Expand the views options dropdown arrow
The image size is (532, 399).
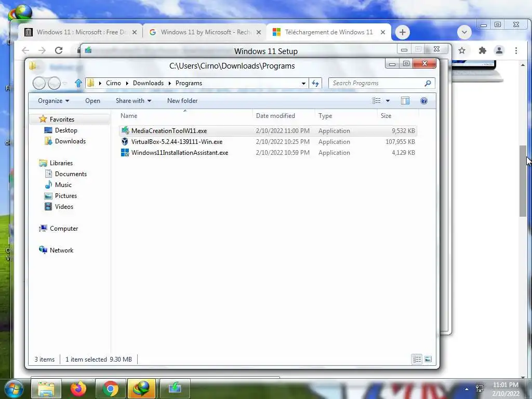[388, 101]
